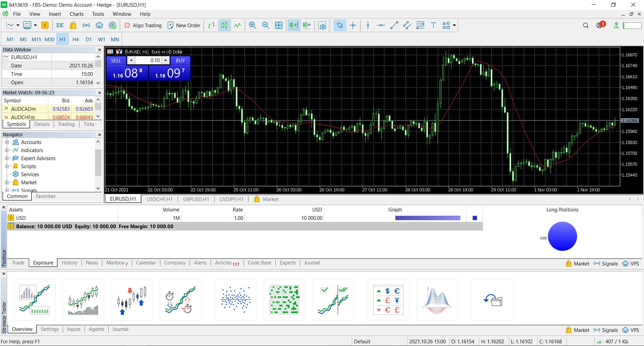Image resolution: width=644 pixels, height=346 pixels.
Task: Select the crosshair cursor tool
Action: (x=353, y=26)
